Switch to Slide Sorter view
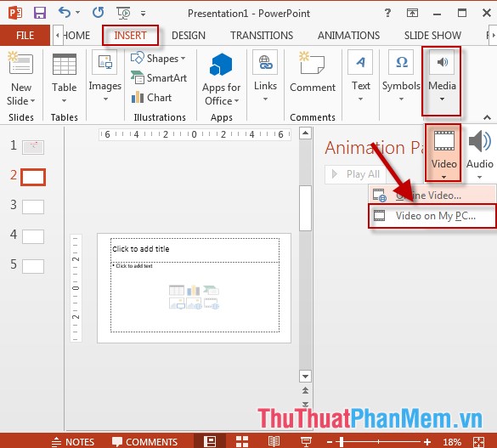497x448 pixels. point(242,441)
